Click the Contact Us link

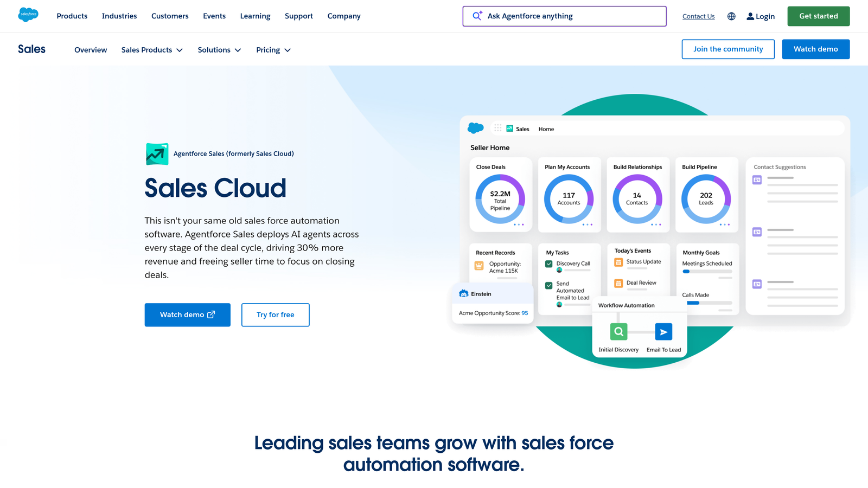tap(698, 16)
